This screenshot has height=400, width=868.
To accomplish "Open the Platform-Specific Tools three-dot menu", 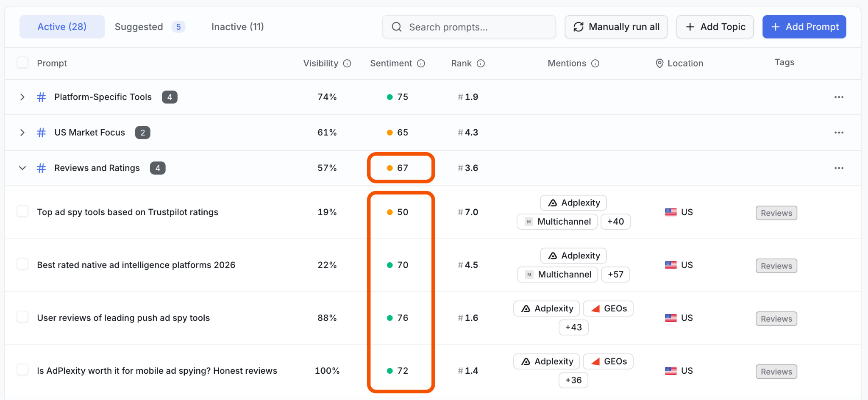I will (839, 97).
